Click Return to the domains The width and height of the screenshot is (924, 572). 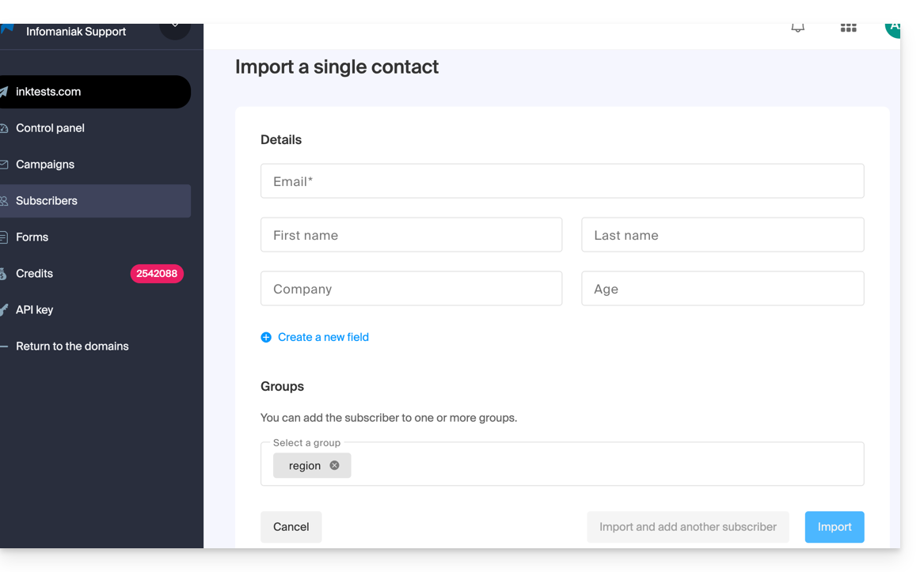point(72,347)
